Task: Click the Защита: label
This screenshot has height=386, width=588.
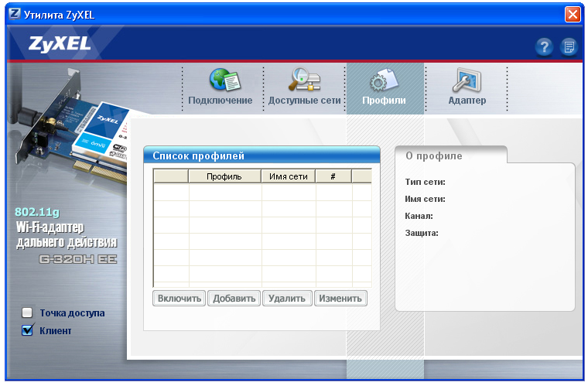Action: 422,233
